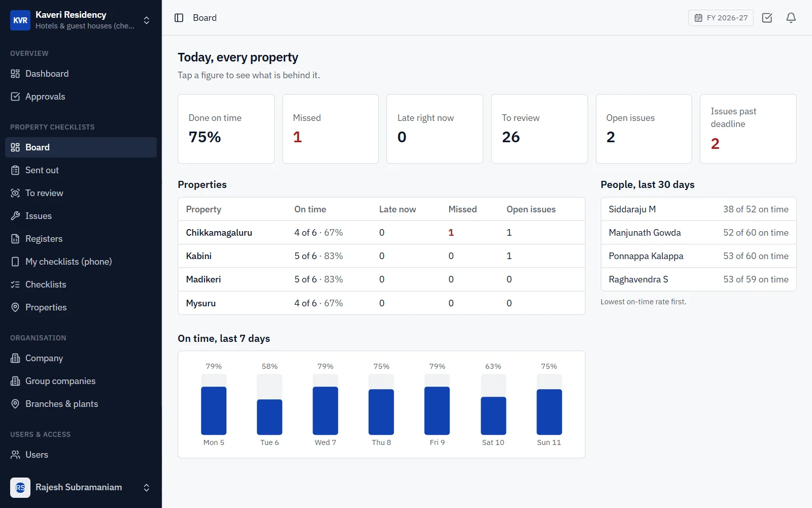Select the Wed 7 chart bar

tap(325, 410)
